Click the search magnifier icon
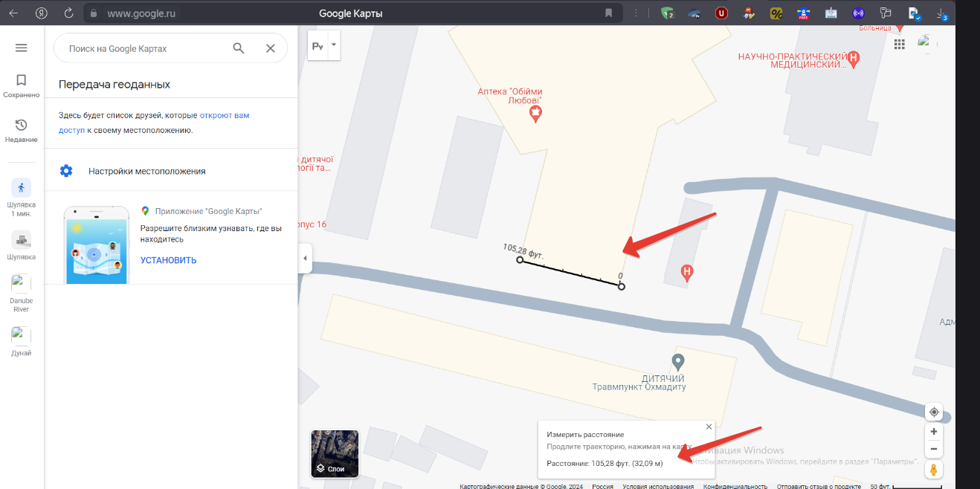Image resolution: width=980 pixels, height=489 pixels. click(239, 48)
